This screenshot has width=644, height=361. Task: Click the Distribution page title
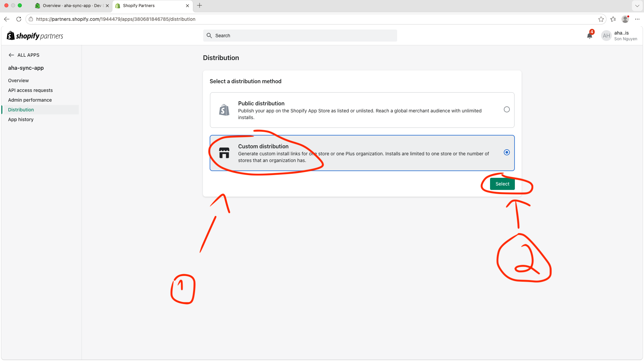point(221,58)
